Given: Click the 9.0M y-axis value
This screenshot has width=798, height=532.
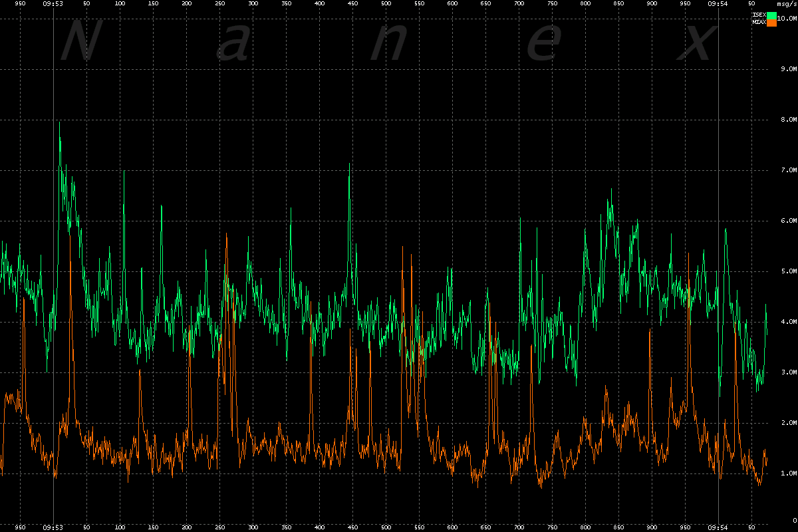Looking at the screenshot, I should (789, 69).
